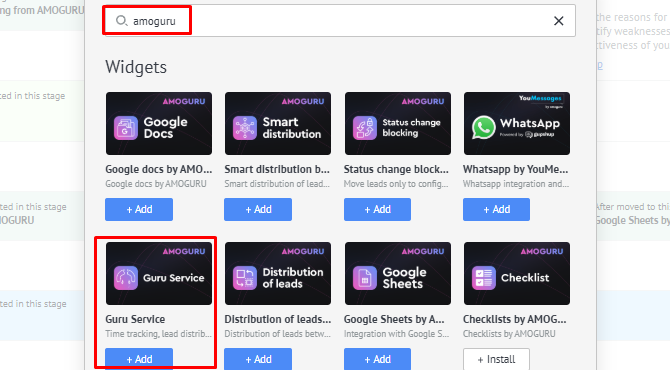The width and height of the screenshot is (670, 370).
Task: Clear the amoguru search with X
Action: (558, 21)
